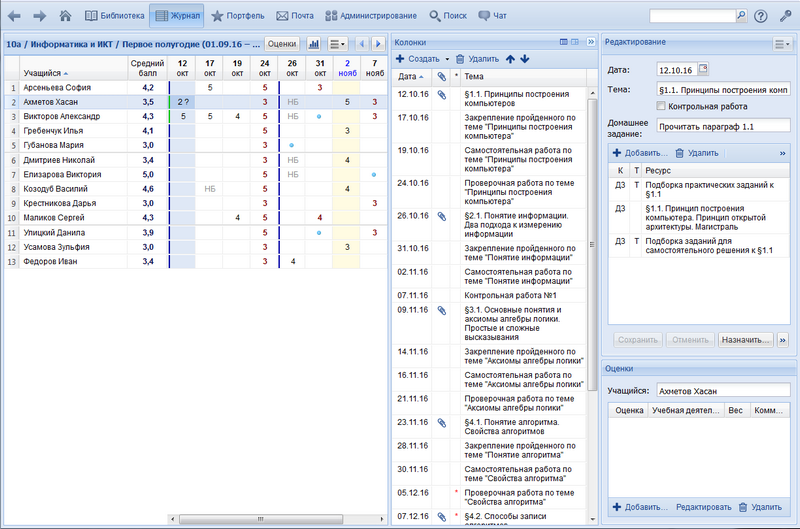Open the Библиотека menu
The height and width of the screenshot is (529, 800).
pos(113,16)
